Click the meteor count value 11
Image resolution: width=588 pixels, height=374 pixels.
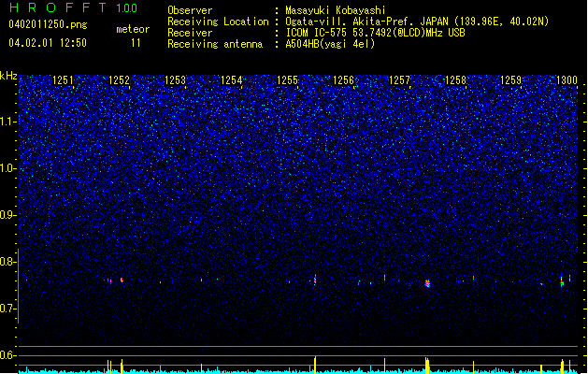136,43
